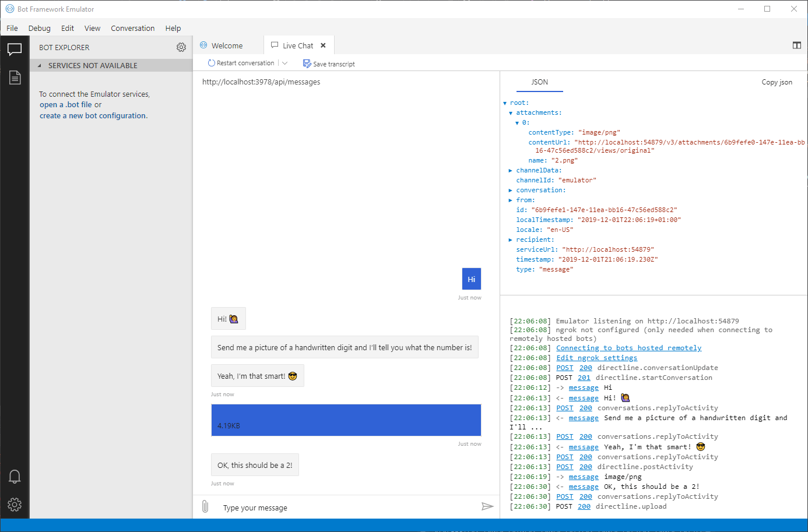Open the Bot Explorer chat icon in sidebar
Image resolution: width=808 pixels, height=532 pixels.
(15, 50)
